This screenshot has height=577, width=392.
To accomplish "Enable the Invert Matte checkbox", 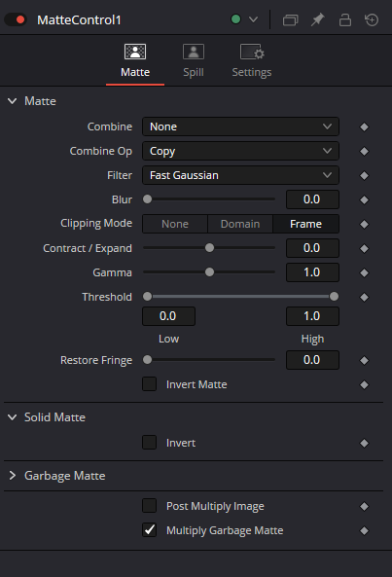I will [149, 383].
